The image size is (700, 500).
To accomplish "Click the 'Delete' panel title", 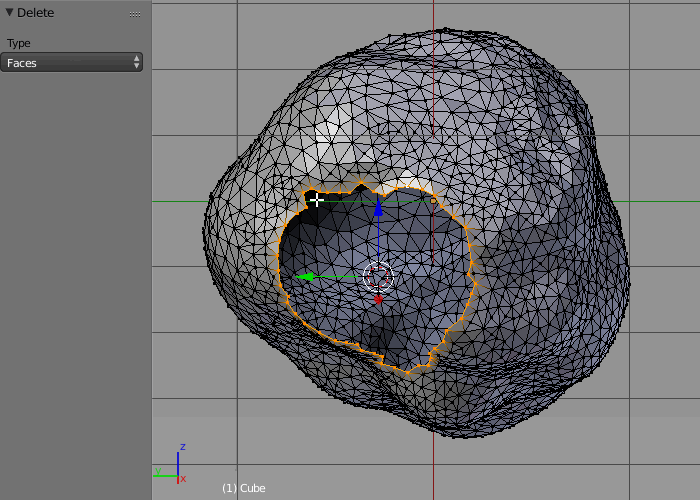I will (35, 13).
